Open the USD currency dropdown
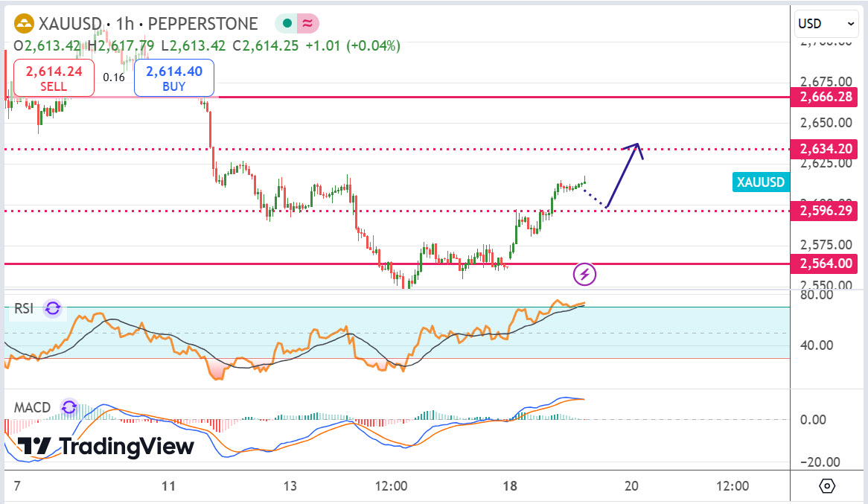The width and height of the screenshot is (868, 504). (826, 24)
